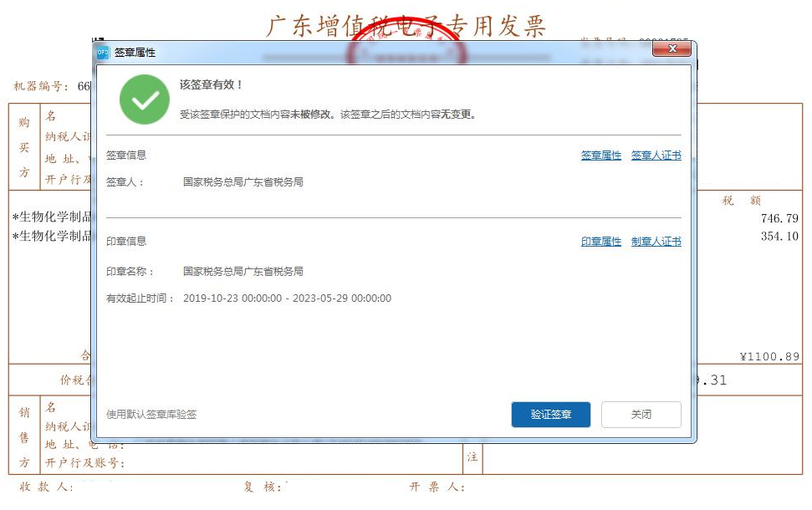Click the 使用默认签章库验签 text
The width and height of the screenshot is (812, 510).
(x=151, y=414)
